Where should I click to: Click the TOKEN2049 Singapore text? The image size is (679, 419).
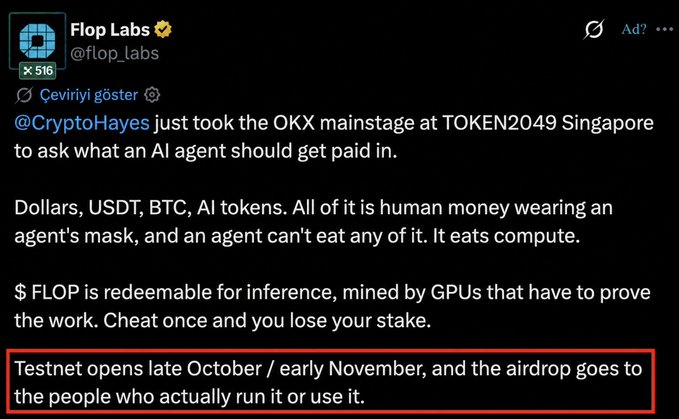547,123
